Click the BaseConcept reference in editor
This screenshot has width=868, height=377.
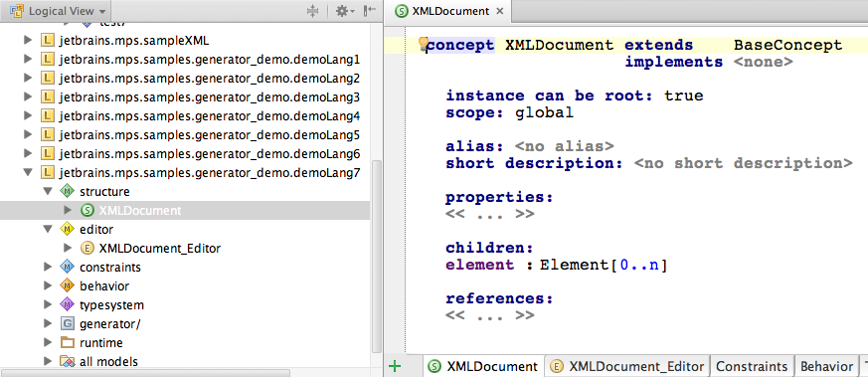click(x=787, y=46)
